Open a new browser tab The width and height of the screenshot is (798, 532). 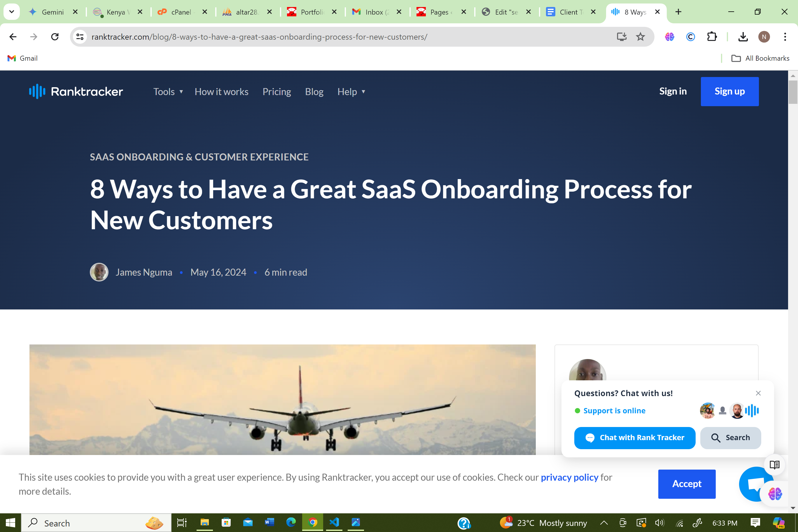678,12
